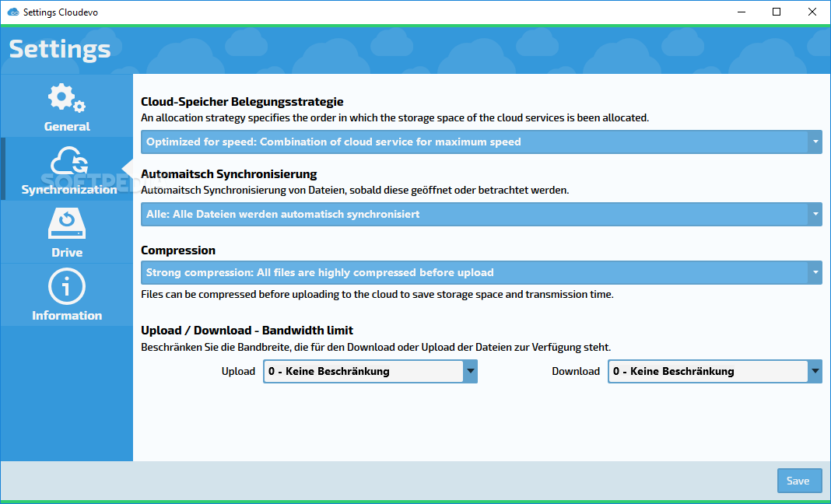Click the 'Settings' header title
Image resolution: width=831 pixels, height=504 pixels.
60,49
